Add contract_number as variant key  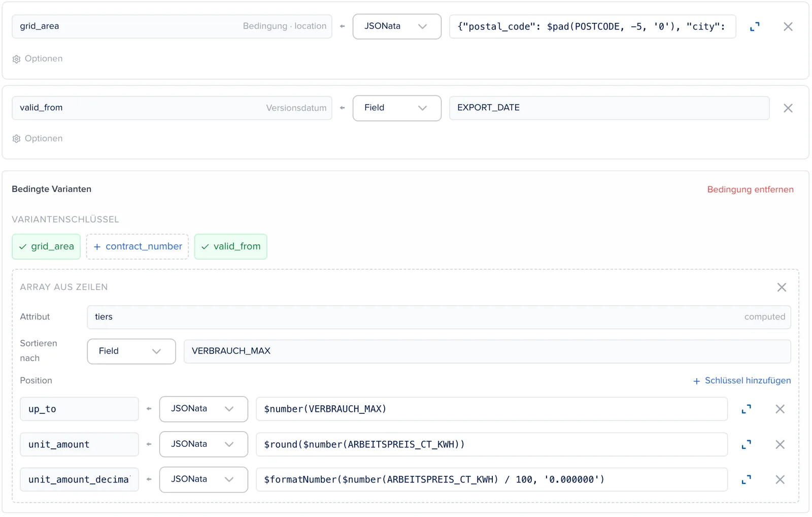click(x=138, y=247)
